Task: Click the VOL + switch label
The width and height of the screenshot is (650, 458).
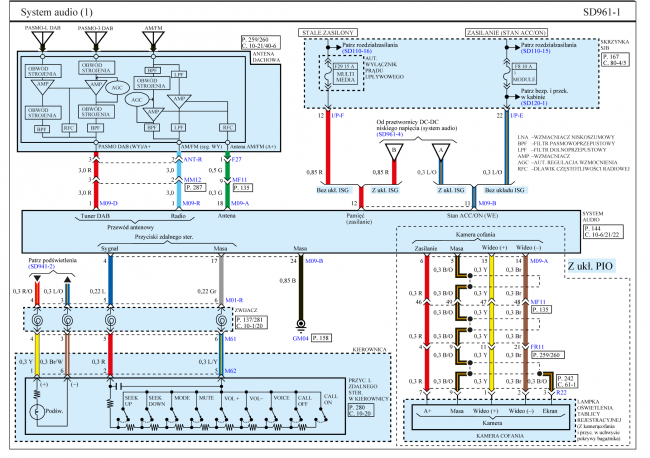Action: [x=232, y=398]
